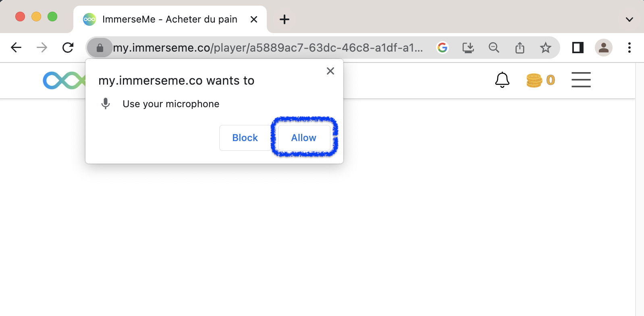Open Chrome's three-dot menu
This screenshot has height=316, width=644.
click(x=629, y=48)
